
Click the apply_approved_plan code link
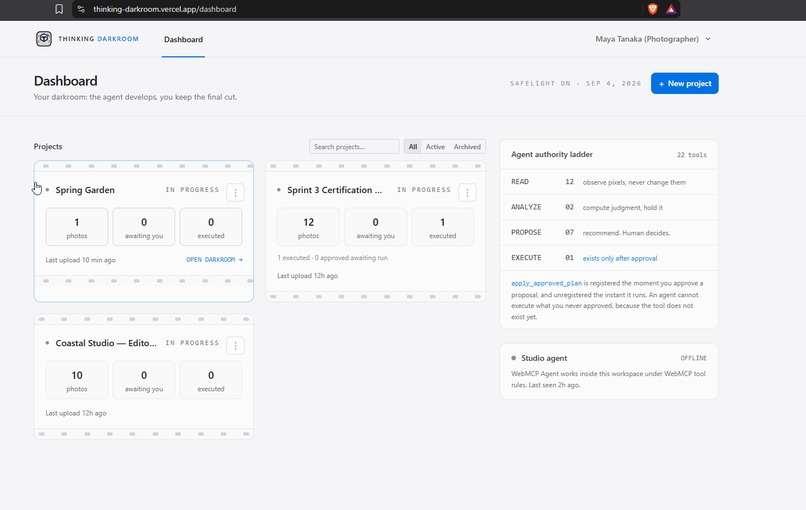coord(546,283)
